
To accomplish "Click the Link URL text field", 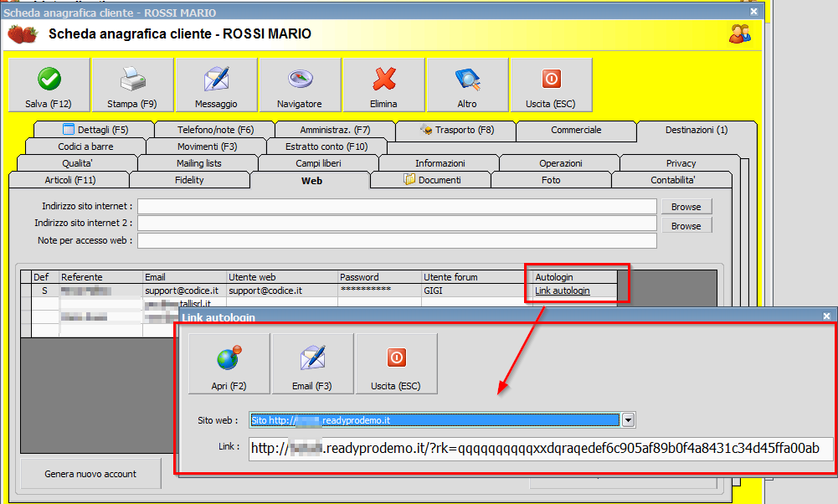I will [540, 449].
